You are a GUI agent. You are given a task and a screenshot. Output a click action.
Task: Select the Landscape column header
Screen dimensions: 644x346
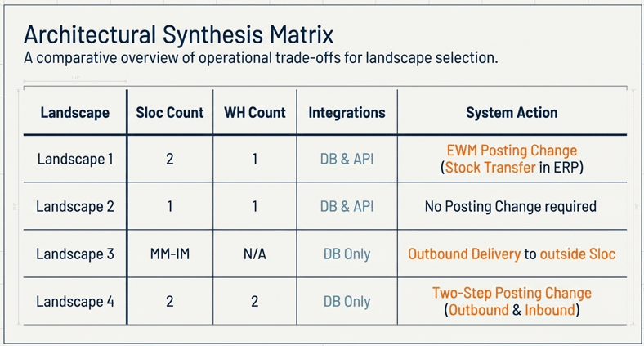(74, 113)
